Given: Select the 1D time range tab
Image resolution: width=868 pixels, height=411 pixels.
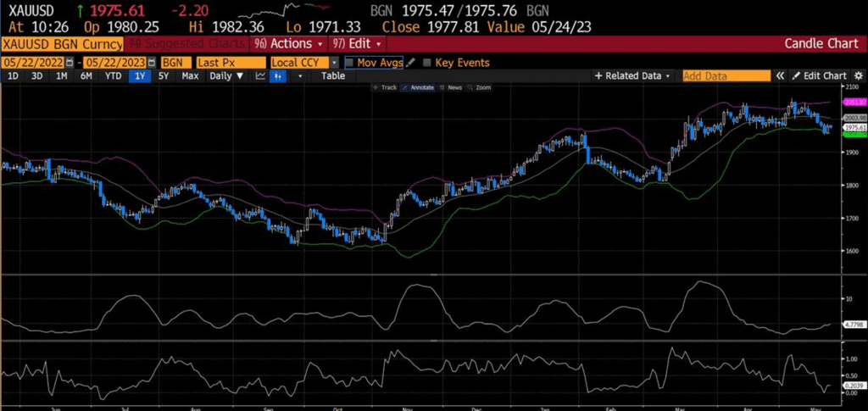Looking at the screenshot, I should pyautogui.click(x=12, y=76).
